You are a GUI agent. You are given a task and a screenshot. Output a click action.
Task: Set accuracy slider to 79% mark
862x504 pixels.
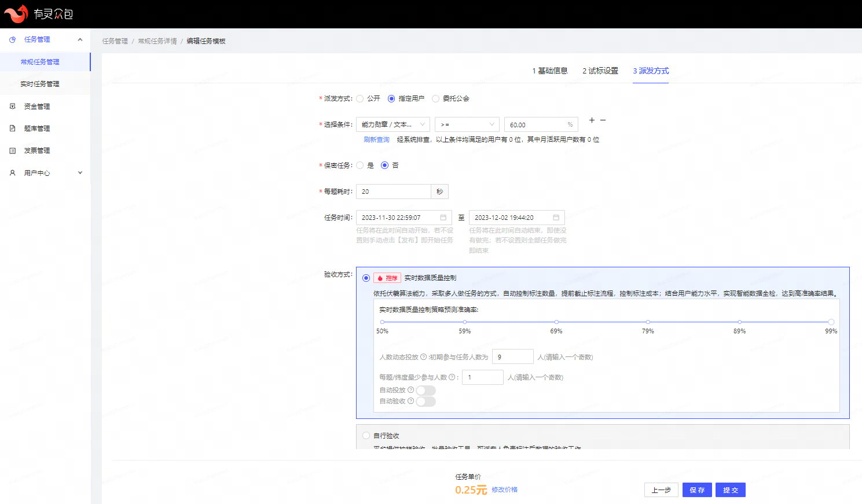pyautogui.click(x=648, y=322)
